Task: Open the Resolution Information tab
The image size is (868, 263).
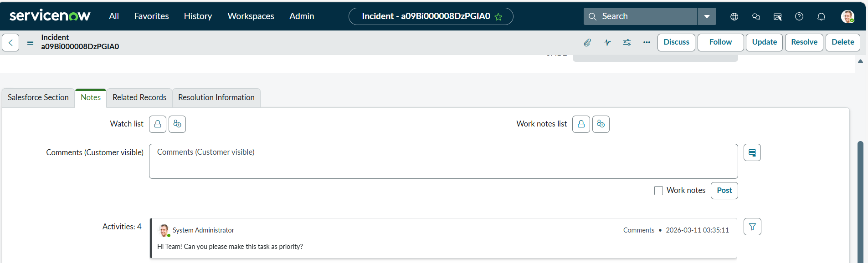Action: 216,98
